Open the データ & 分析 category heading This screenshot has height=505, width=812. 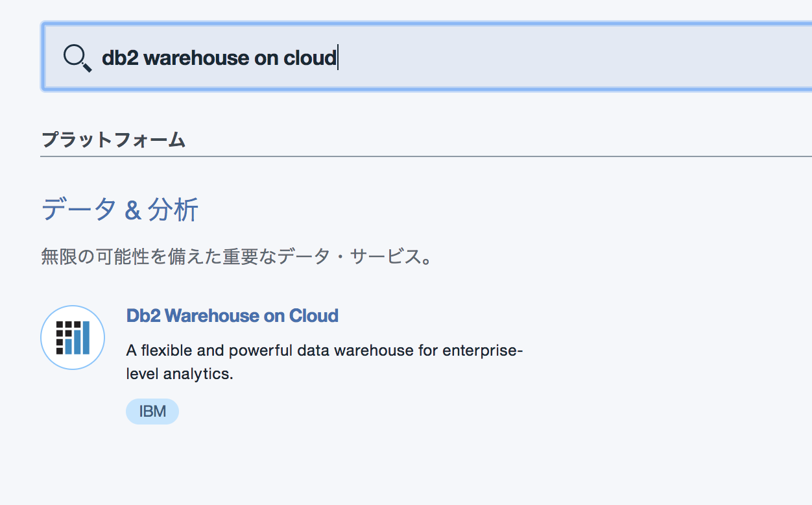click(x=120, y=210)
